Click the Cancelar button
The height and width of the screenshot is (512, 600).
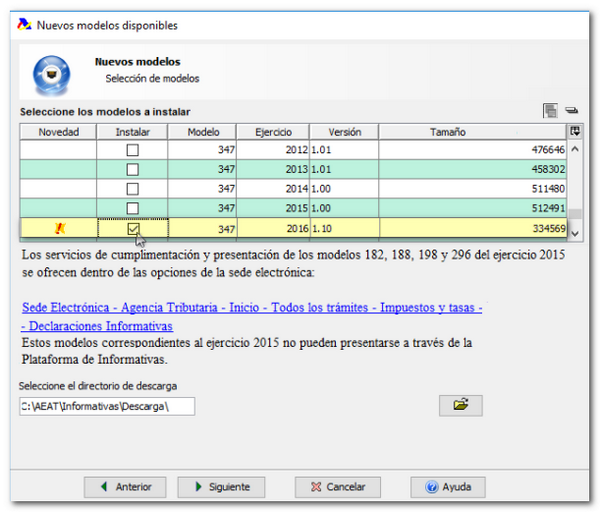pyautogui.click(x=337, y=487)
